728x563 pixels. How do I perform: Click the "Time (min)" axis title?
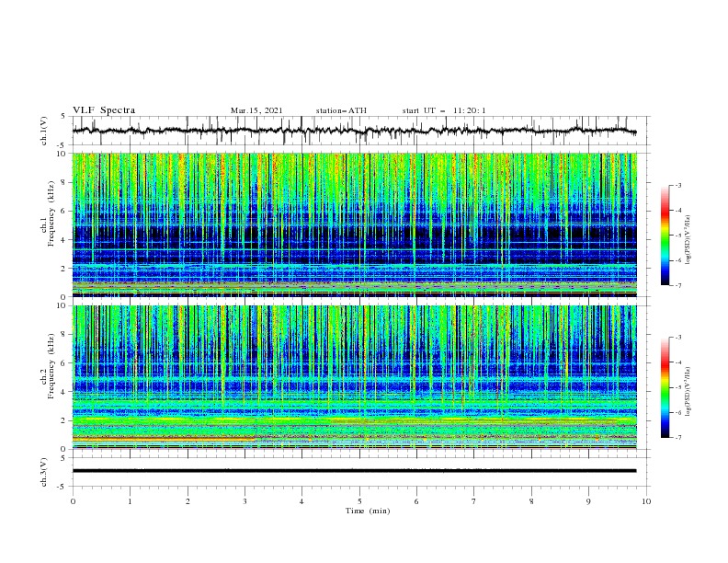(x=368, y=511)
